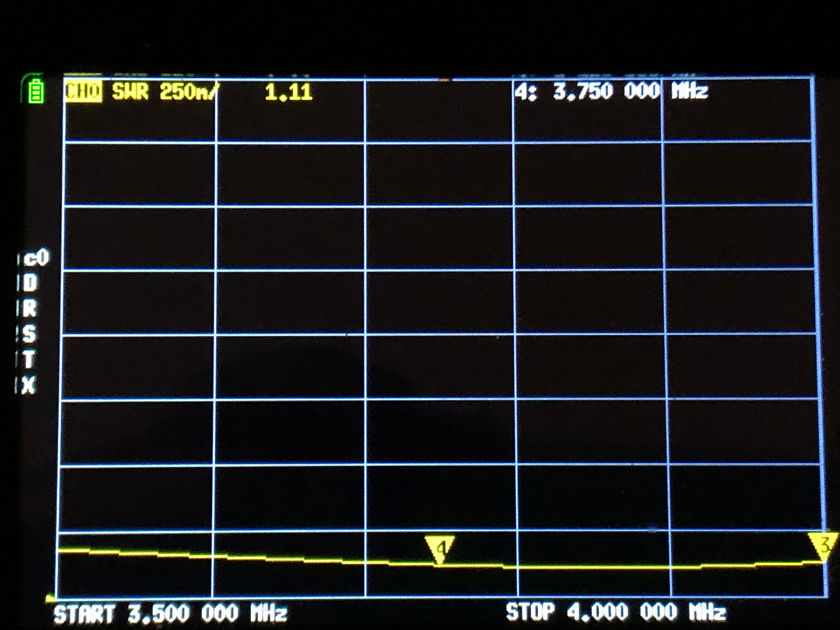Tap the R calibration status letter
Viewport: 840px width, 630px height.
point(30,309)
